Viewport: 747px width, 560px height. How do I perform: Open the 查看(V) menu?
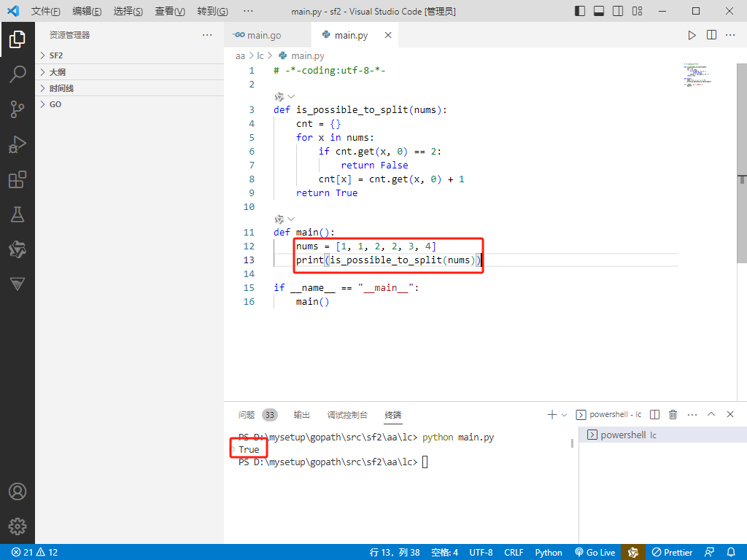point(170,11)
